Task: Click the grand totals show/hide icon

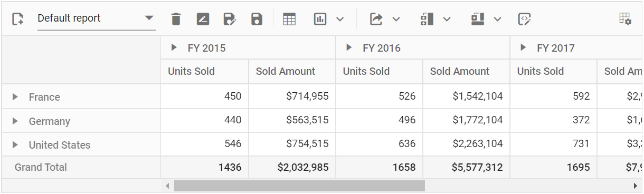Action: click(x=478, y=20)
